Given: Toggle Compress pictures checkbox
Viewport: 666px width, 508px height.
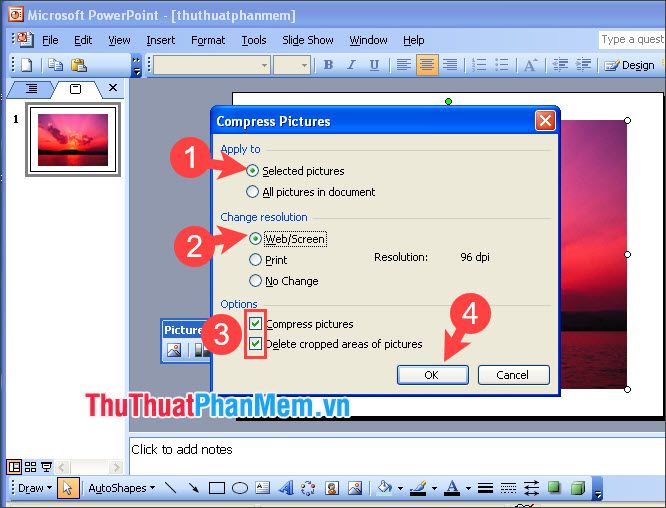Looking at the screenshot, I should pos(255,324).
